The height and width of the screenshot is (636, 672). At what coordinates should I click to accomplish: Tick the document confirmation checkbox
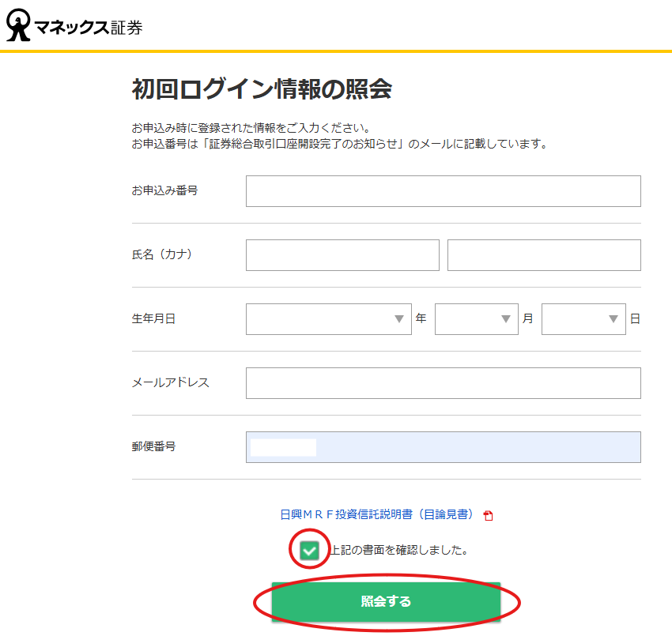point(310,551)
